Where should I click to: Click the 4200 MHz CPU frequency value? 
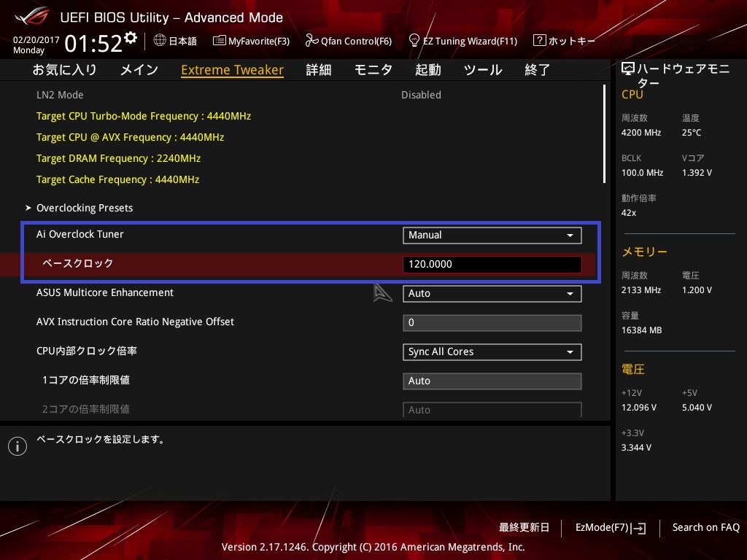pyautogui.click(x=641, y=133)
